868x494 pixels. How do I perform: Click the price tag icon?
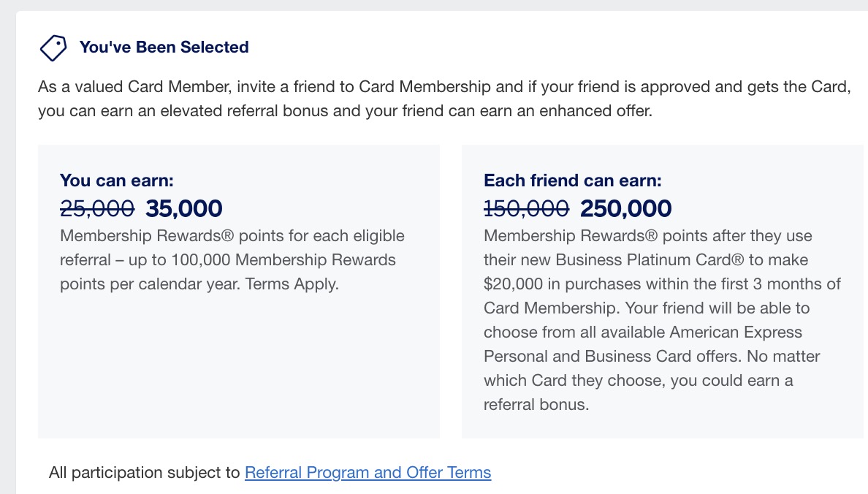point(53,47)
